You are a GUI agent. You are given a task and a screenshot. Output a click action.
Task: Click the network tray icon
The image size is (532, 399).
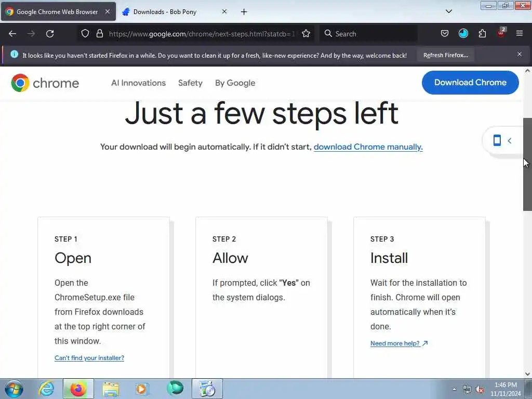[x=467, y=390]
